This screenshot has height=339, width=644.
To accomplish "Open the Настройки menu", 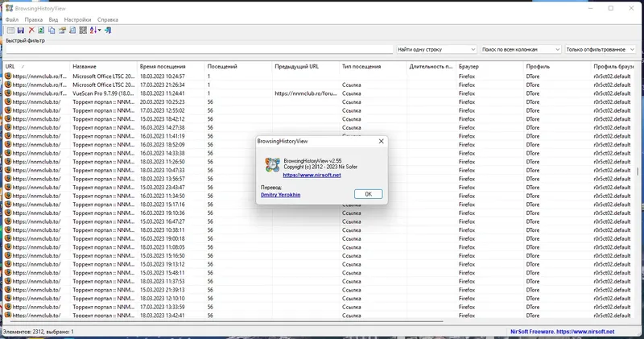I will 77,19.
